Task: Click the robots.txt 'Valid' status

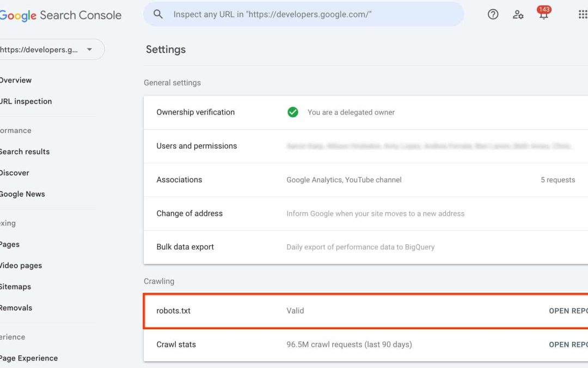Action: [295, 311]
